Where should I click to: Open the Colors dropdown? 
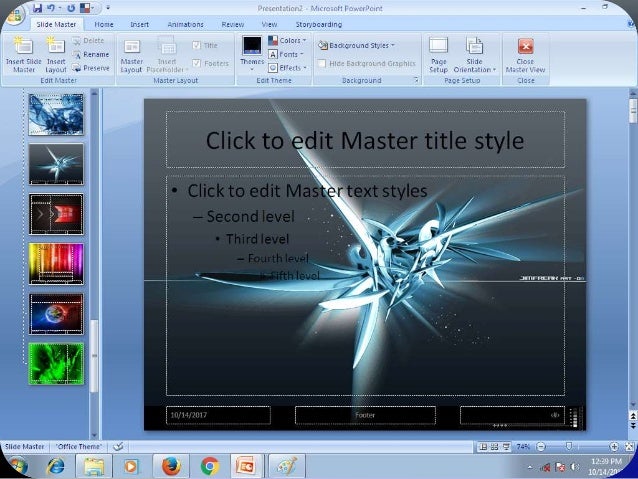click(x=287, y=41)
